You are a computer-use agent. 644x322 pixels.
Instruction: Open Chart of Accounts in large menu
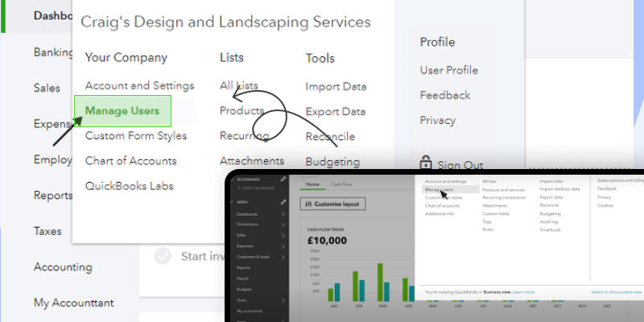pyautogui.click(x=130, y=161)
